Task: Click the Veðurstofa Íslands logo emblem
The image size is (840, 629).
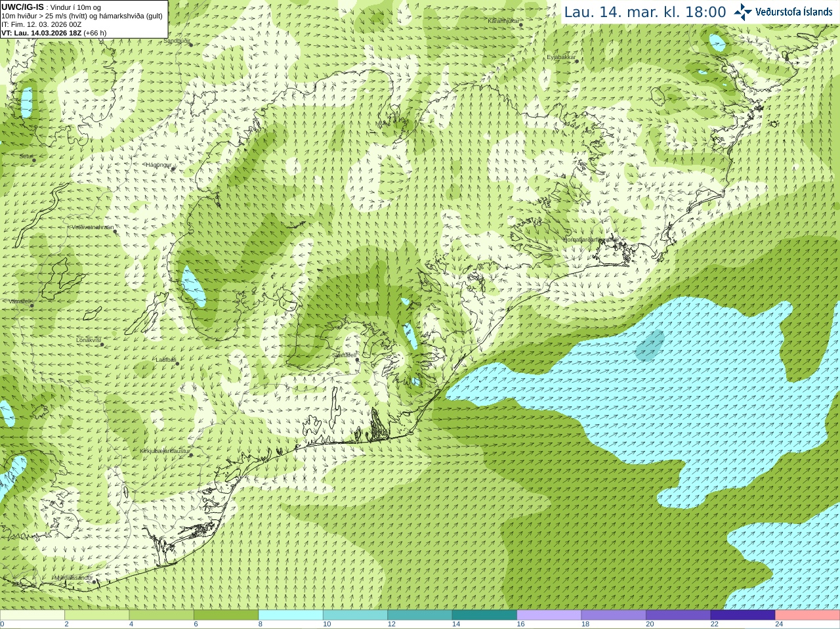Action: coord(743,12)
